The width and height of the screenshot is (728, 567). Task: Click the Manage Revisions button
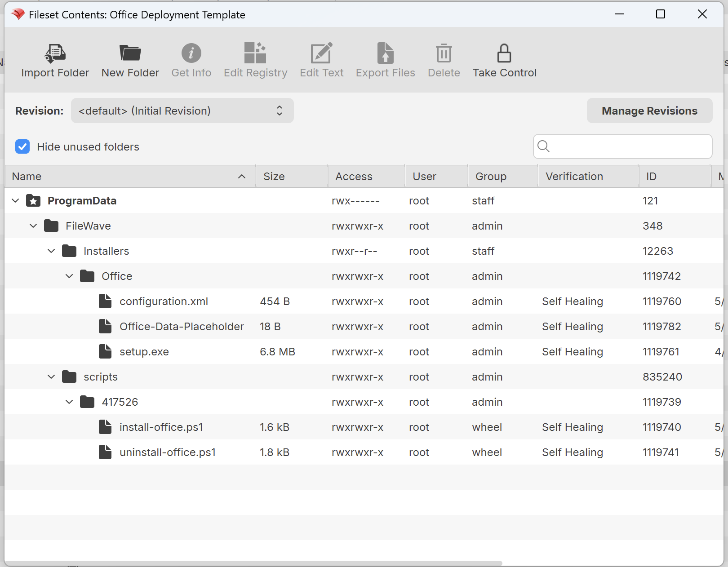(649, 111)
